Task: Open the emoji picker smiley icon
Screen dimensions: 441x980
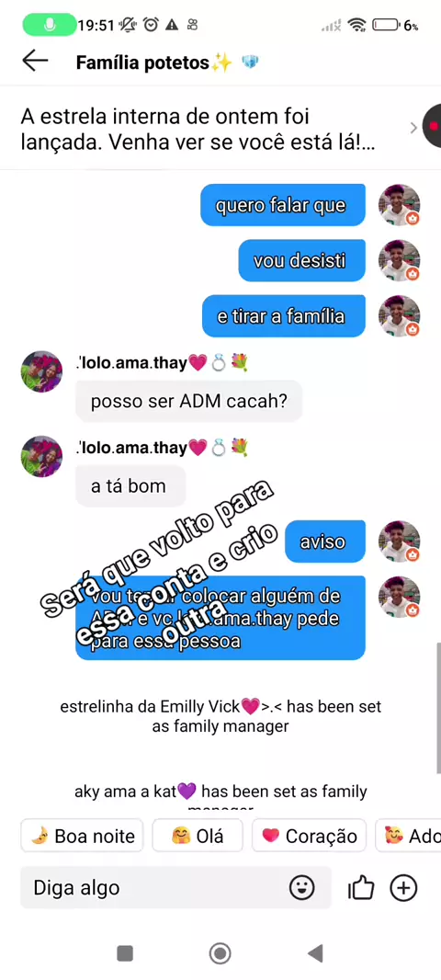Action: coord(301,887)
